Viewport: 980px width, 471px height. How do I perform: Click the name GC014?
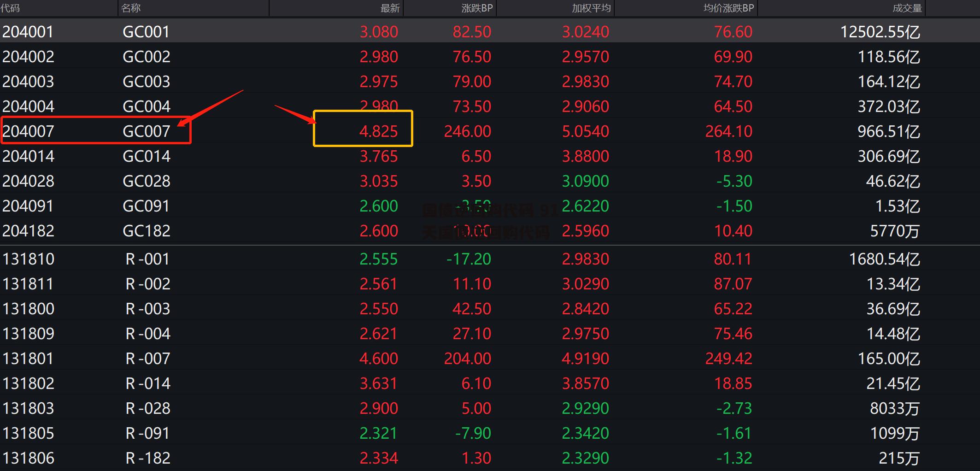point(147,156)
